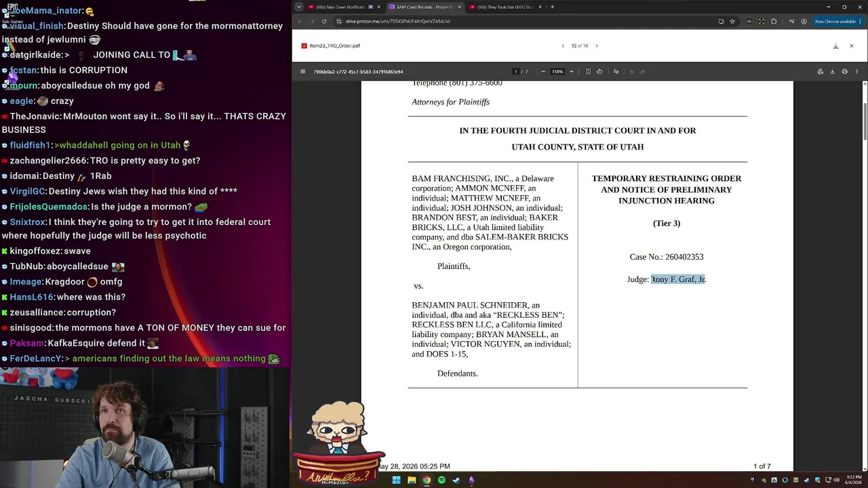Click username kingoffoxez in chat
The image size is (868, 488).
[x=35, y=251]
